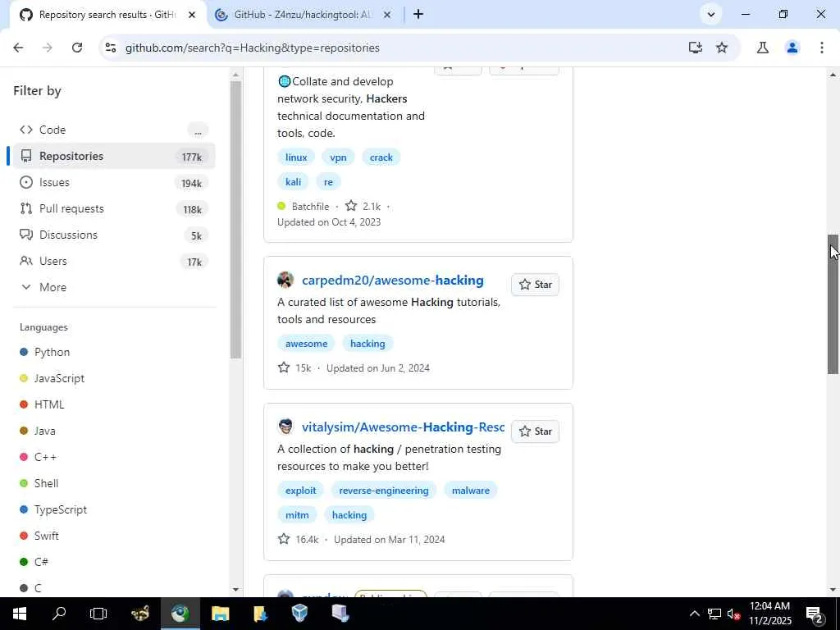Open Chrome Labs flask icon
Screen dimensions: 840x630
[763, 48]
